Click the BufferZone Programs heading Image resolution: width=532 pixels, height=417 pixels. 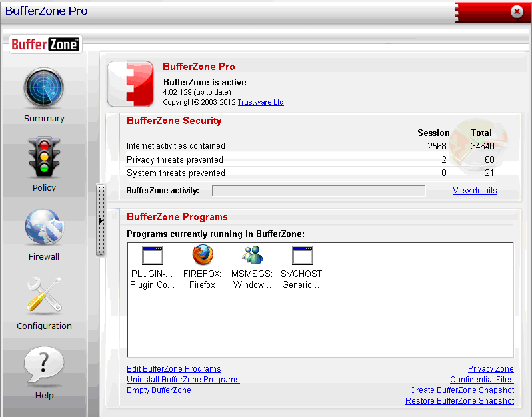(177, 217)
